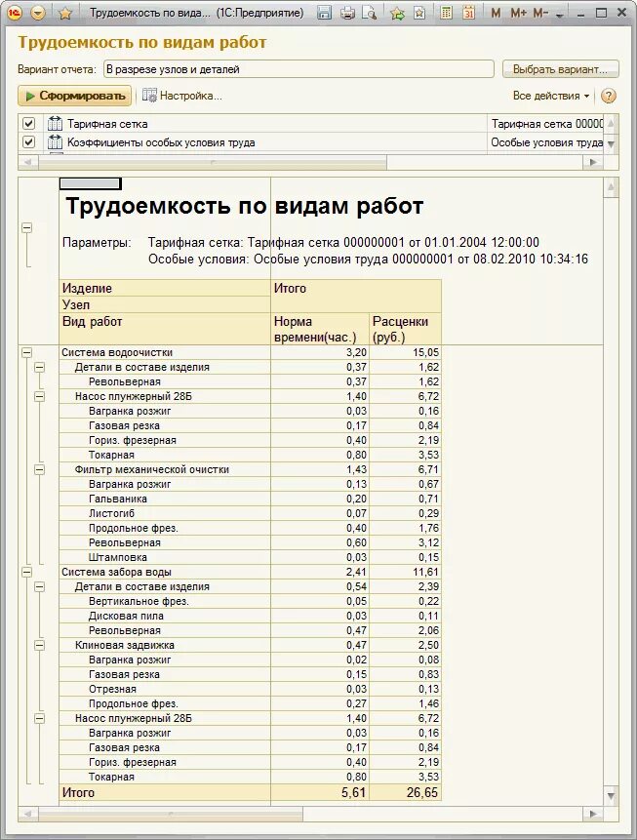637x840 pixels.
Task: Click the report horizontal scrollbar thumb
Action: [x=171, y=814]
